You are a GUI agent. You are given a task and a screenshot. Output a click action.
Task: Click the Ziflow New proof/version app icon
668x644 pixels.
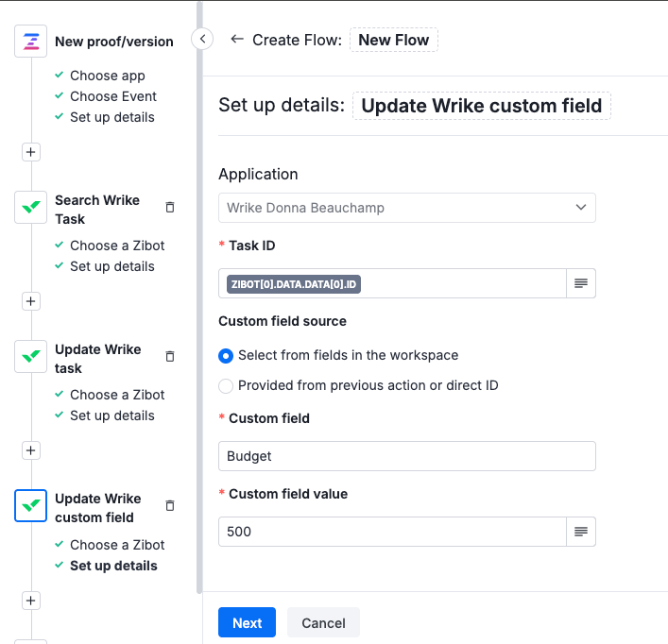(x=30, y=41)
